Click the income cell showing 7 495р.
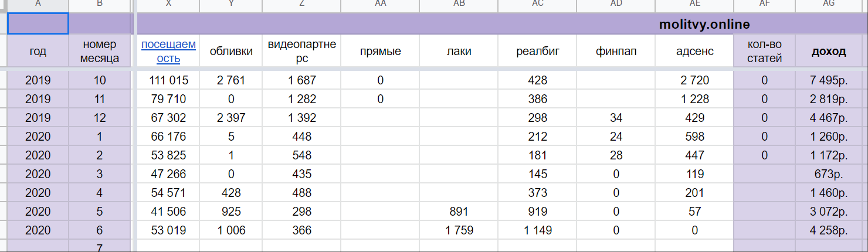Image resolution: width=868 pixels, height=252 pixels. 829,80
